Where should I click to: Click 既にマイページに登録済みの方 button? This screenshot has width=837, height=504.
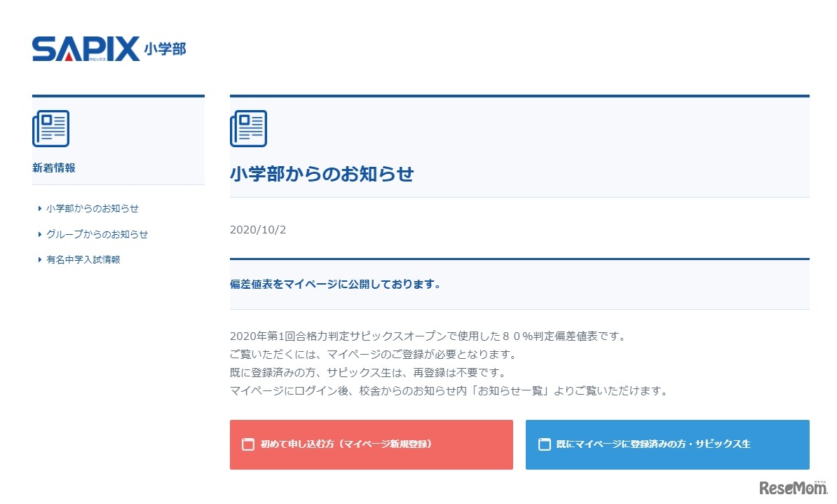[x=667, y=444]
